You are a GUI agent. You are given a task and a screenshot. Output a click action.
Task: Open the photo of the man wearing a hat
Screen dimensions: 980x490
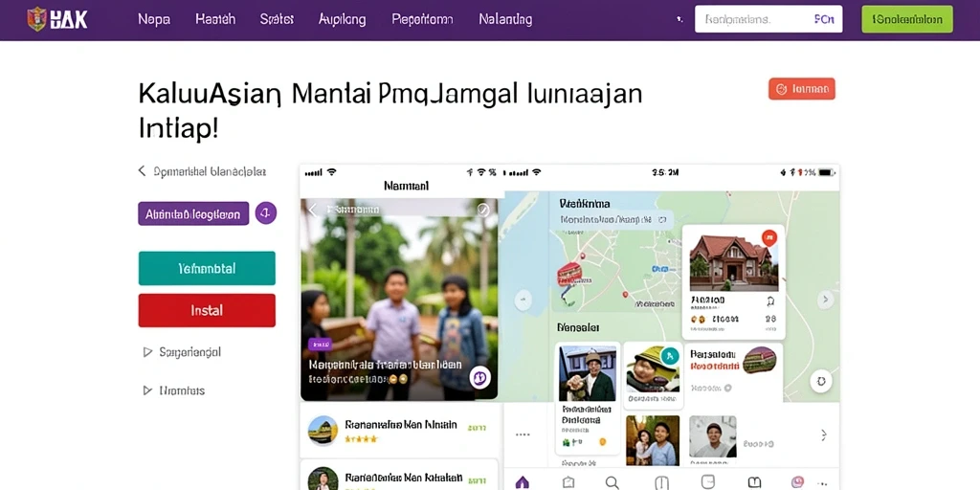(587, 373)
